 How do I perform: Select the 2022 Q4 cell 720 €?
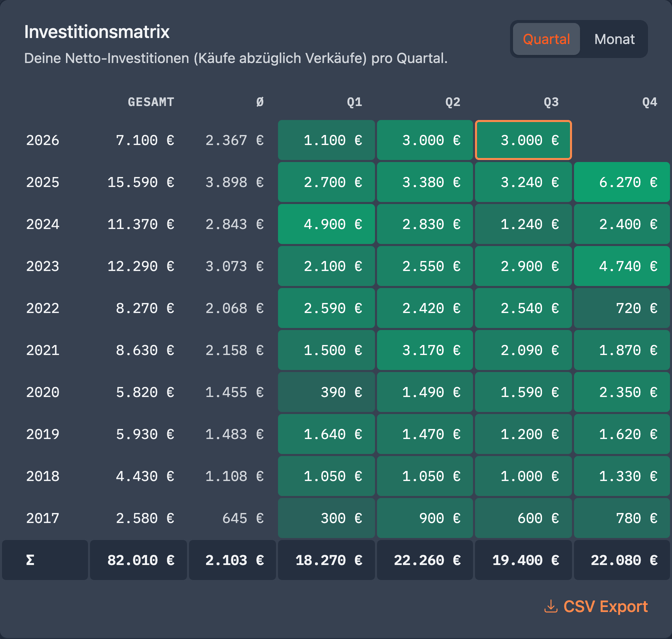(x=622, y=308)
